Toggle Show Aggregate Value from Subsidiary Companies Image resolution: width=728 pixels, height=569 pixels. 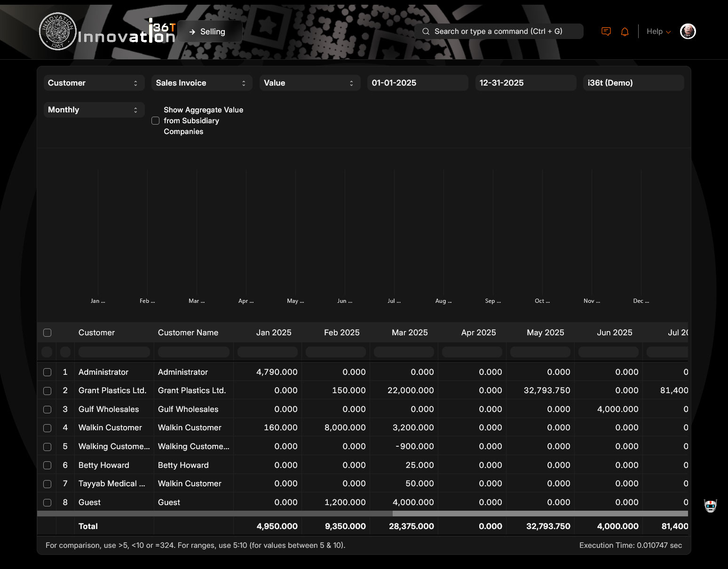tap(156, 121)
